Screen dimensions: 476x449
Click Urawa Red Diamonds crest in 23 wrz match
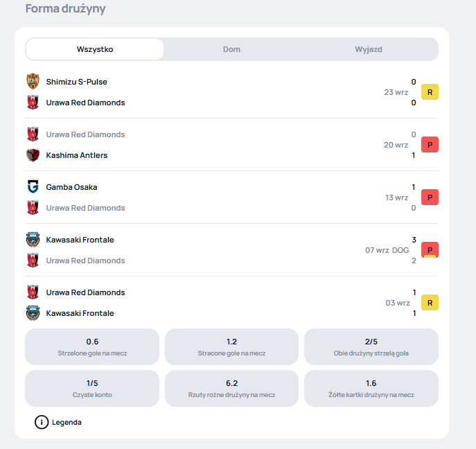coord(33,103)
